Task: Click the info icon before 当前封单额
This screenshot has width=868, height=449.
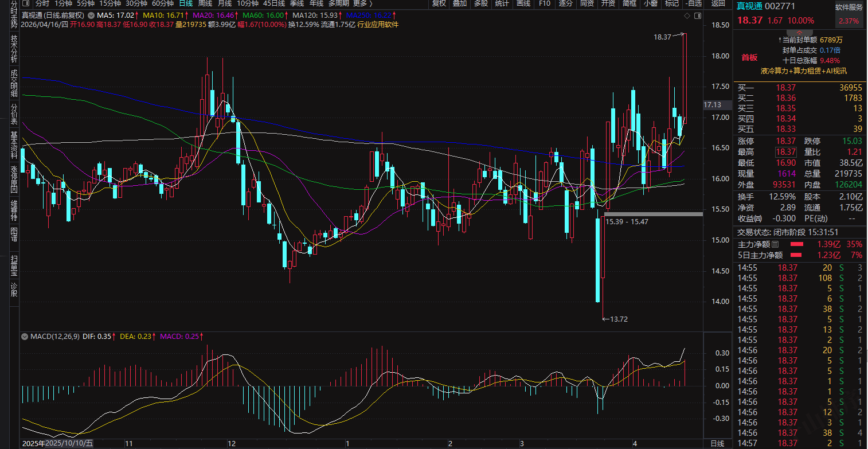Action: [x=779, y=40]
